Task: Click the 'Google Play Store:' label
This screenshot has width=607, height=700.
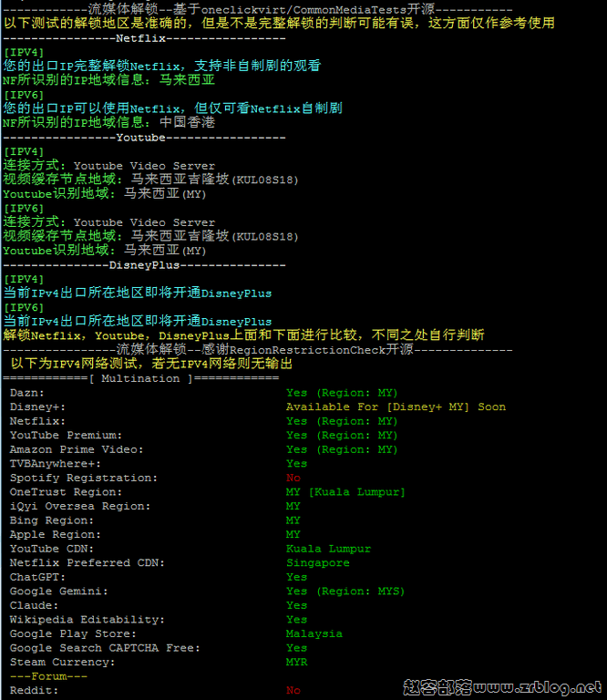Action: point(73,634)
